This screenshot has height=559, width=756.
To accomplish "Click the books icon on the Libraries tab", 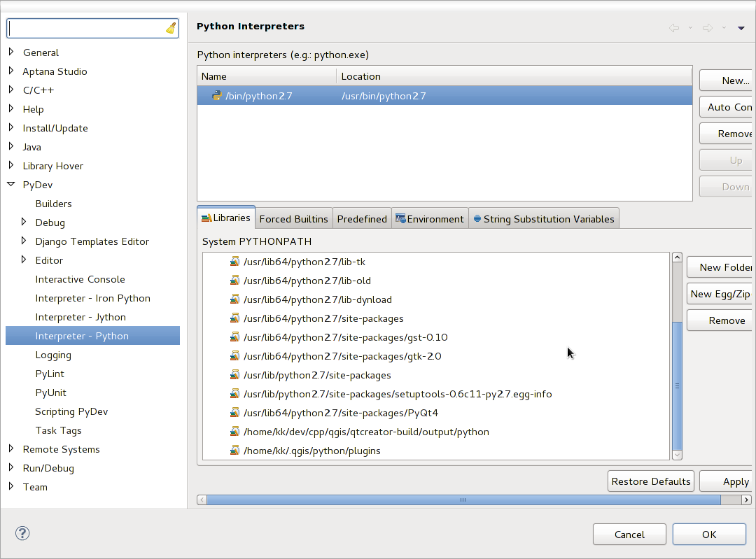I will click(208, 218).
